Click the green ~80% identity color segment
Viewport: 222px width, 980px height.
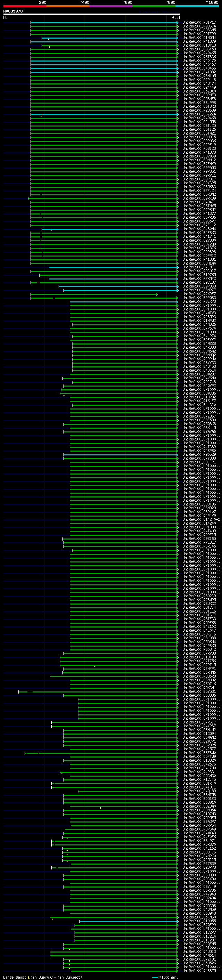(154, 6)
